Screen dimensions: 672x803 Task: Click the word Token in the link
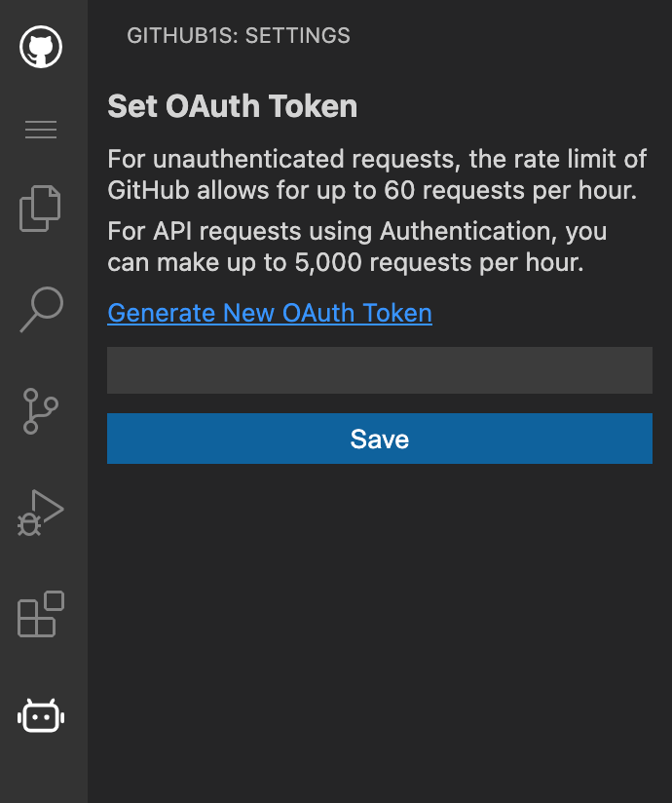tap(397, 313)
